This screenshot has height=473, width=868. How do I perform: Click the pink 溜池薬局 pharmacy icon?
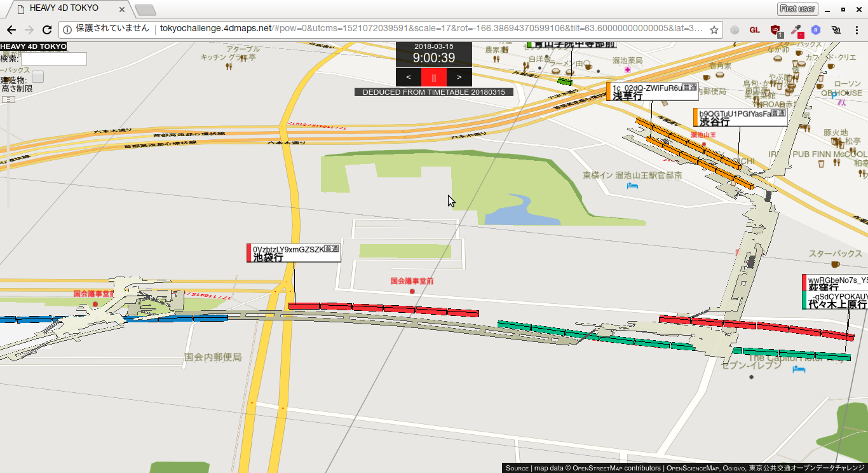[628, 69]
